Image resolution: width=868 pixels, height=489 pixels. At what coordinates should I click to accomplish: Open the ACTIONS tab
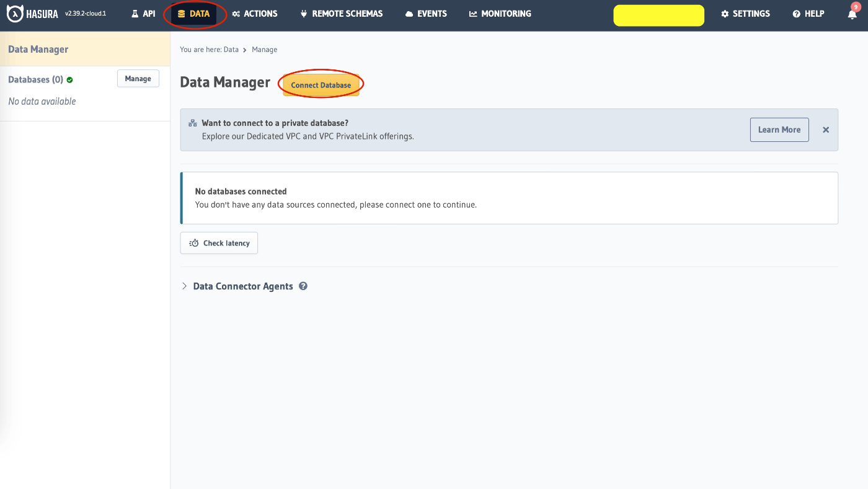tap(255, 14)
